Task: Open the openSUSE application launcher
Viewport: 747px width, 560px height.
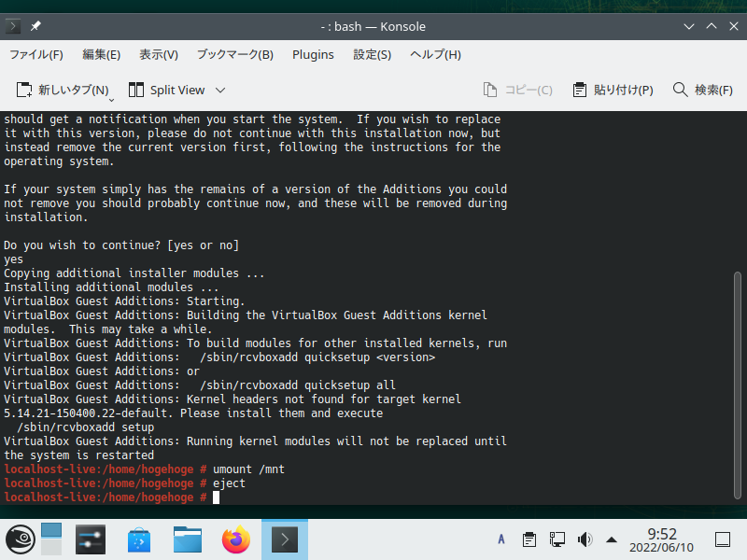Action: 20,539
